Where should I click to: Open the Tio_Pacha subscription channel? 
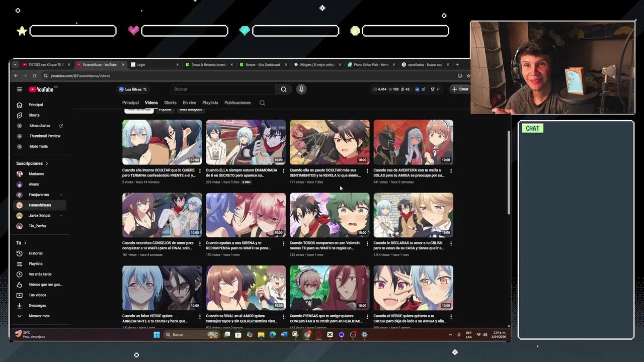[40, 226]
